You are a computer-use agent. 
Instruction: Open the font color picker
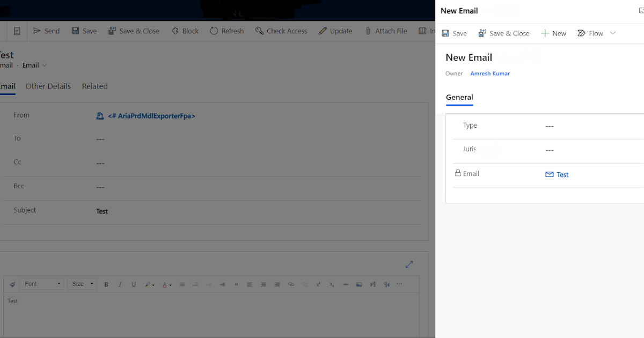[x=166, y=284]
